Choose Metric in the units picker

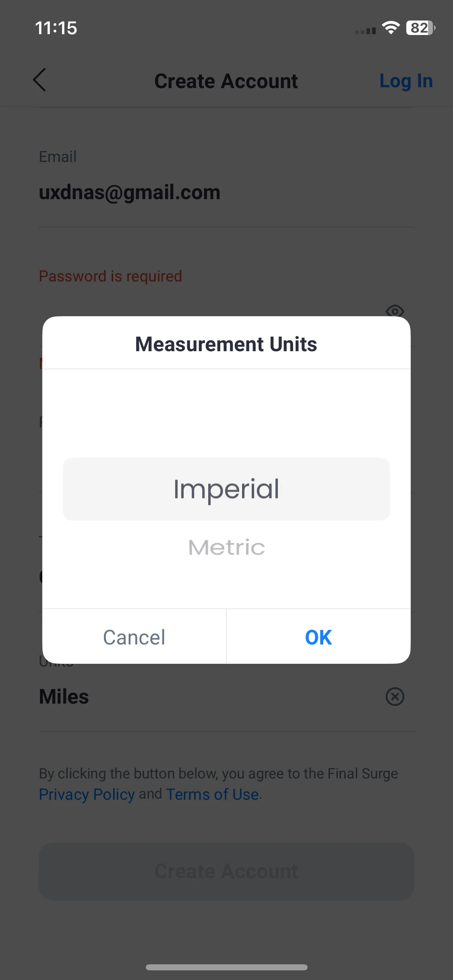[226, 547]
